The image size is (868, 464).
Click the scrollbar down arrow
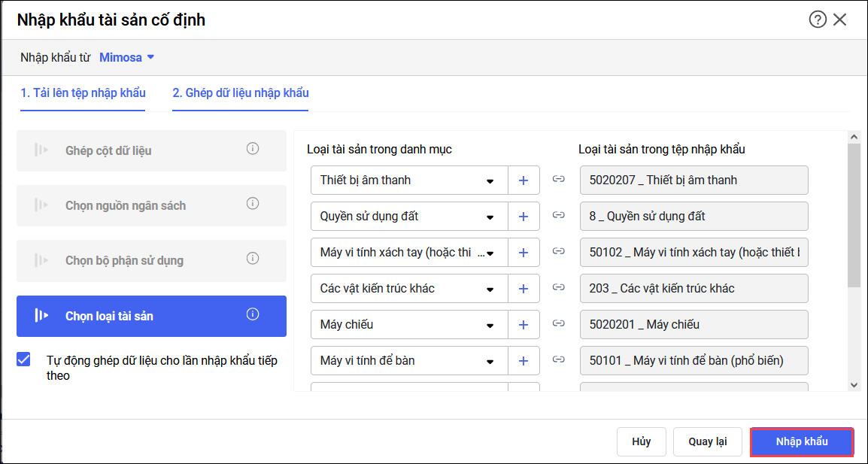[x=853, y=384]
